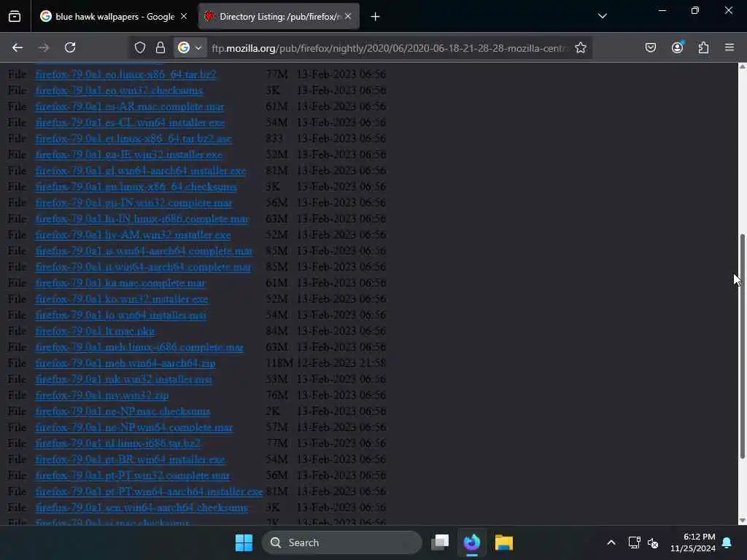Screen dimensions: 747x560
Task: Open Task View from taskbar
Action: pos(440,542)
